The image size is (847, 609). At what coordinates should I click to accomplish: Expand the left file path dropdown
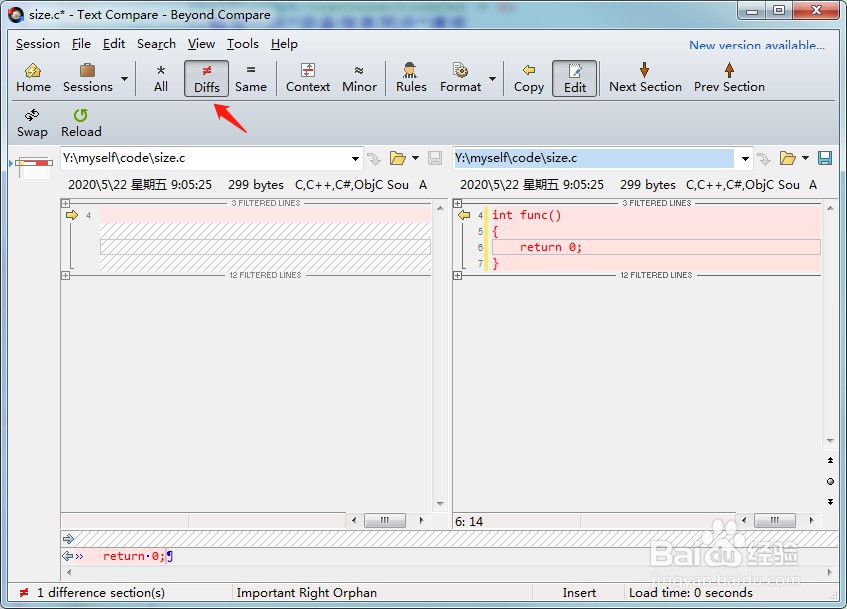pyautogui.click(x=355, y=158)
